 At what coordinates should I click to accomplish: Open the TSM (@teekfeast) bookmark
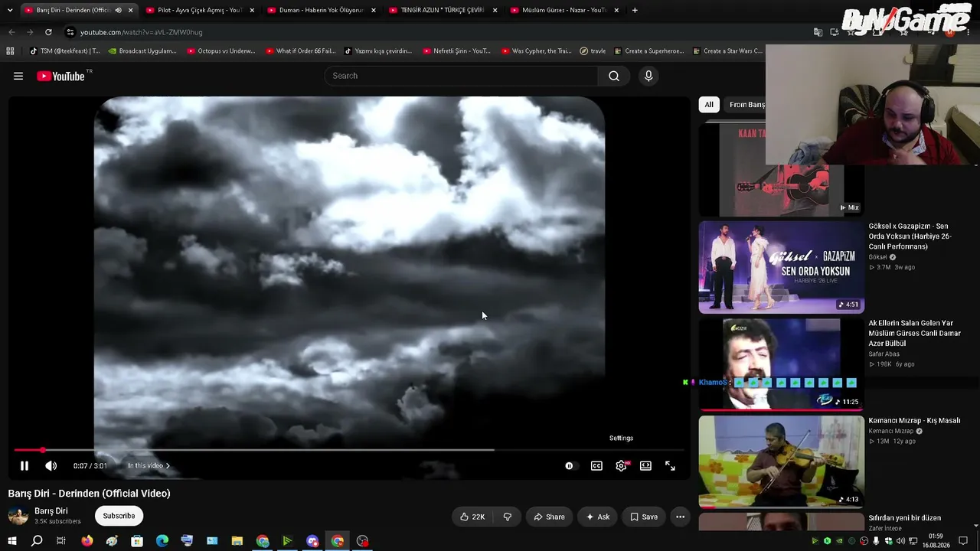pyautogui.click(x=64, y=51)
